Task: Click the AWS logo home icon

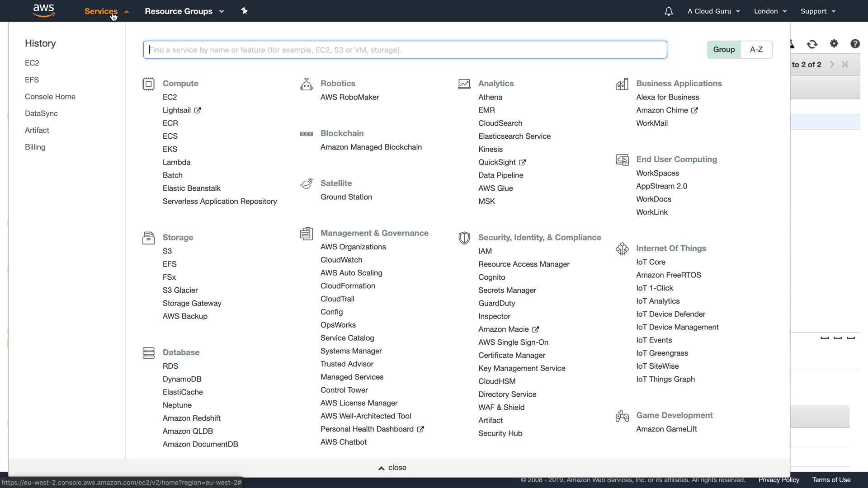Action: coord(44,10)
